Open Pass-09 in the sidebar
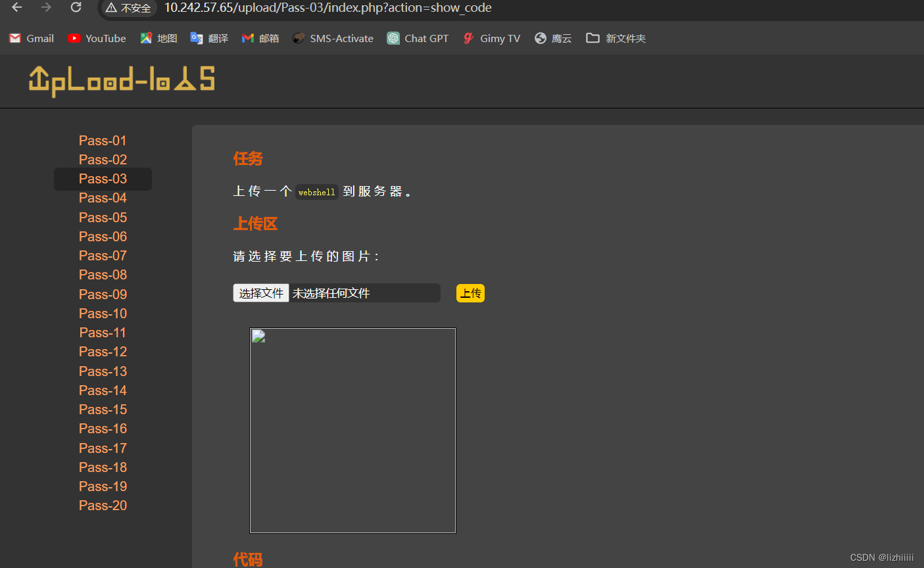The image size is (924, 568). click(103, 295)
